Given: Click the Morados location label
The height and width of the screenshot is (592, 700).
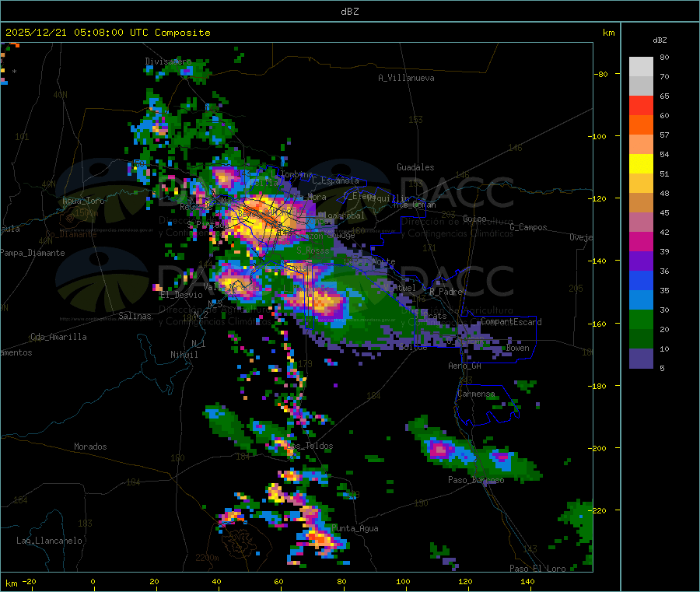Looking at the screenshot, I should [90, 447].
